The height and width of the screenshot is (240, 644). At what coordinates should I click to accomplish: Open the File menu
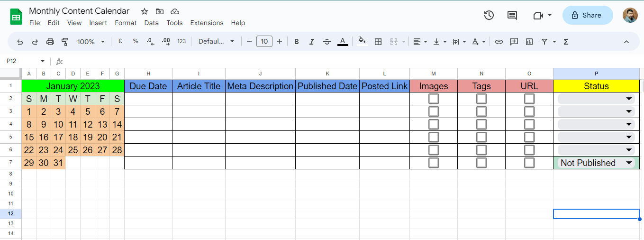coord(35,23)
